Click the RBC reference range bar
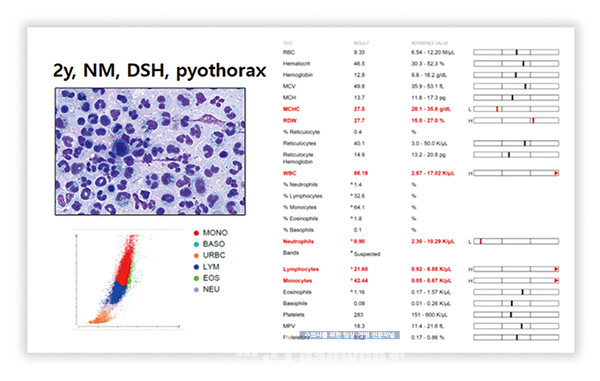 (x=516, y=52)
